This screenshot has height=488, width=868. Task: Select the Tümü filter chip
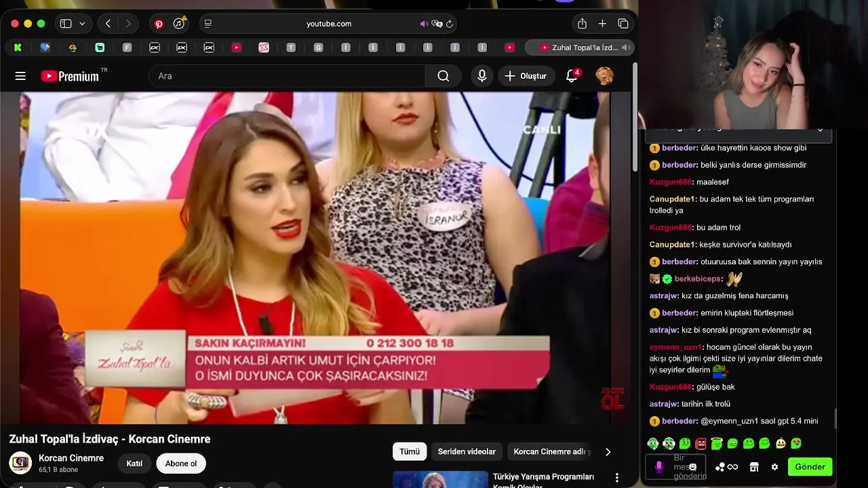pyautogui.click(x=410, y=451)
